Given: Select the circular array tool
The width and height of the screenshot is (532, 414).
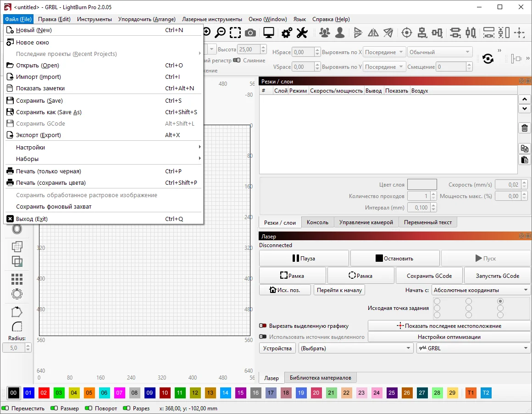Looking at the screenshot, I should point(17,294).
